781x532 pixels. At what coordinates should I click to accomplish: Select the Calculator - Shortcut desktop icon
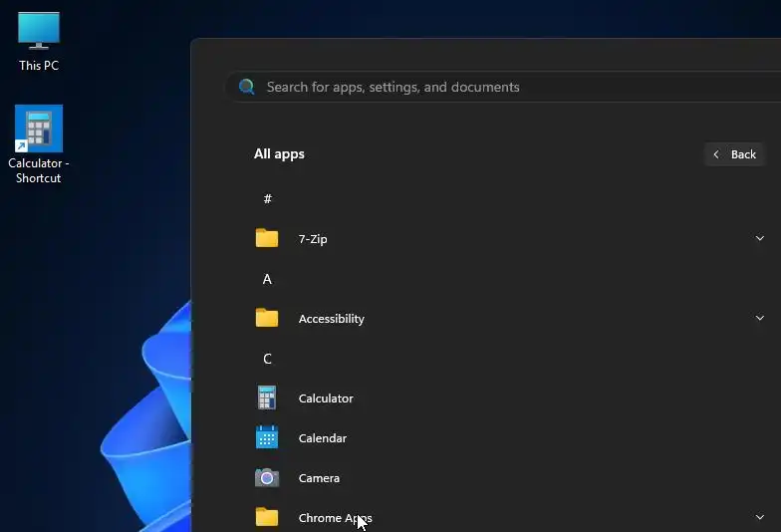(x=38, y=143)
